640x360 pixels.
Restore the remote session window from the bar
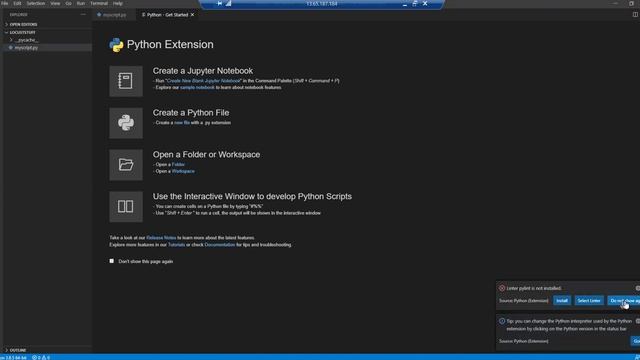pyautogui.click(x=415, y=3)
